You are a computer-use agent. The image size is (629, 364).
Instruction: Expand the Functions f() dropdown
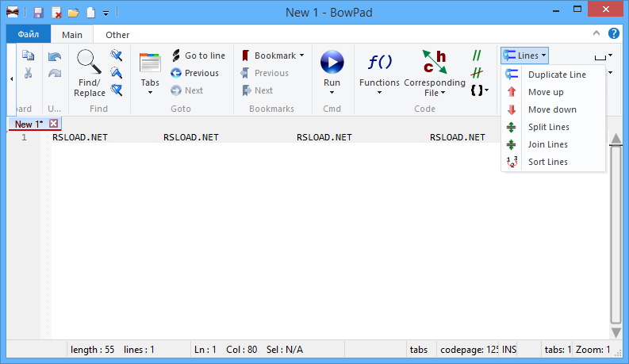point(379,75)
